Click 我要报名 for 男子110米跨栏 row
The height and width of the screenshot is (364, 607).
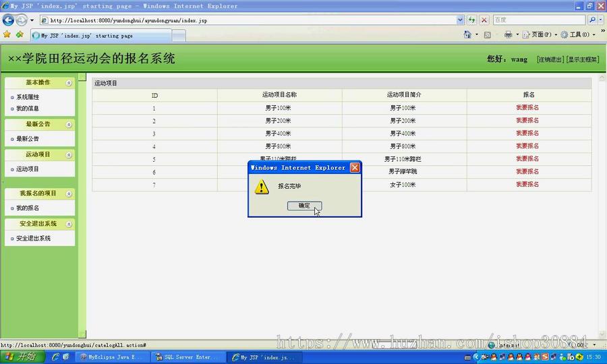click(x=527, y=158)
